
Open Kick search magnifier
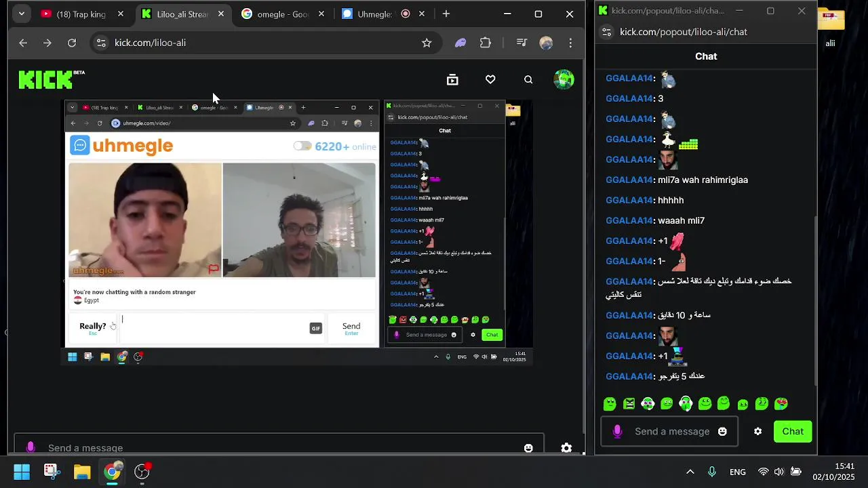click(528, 79)
